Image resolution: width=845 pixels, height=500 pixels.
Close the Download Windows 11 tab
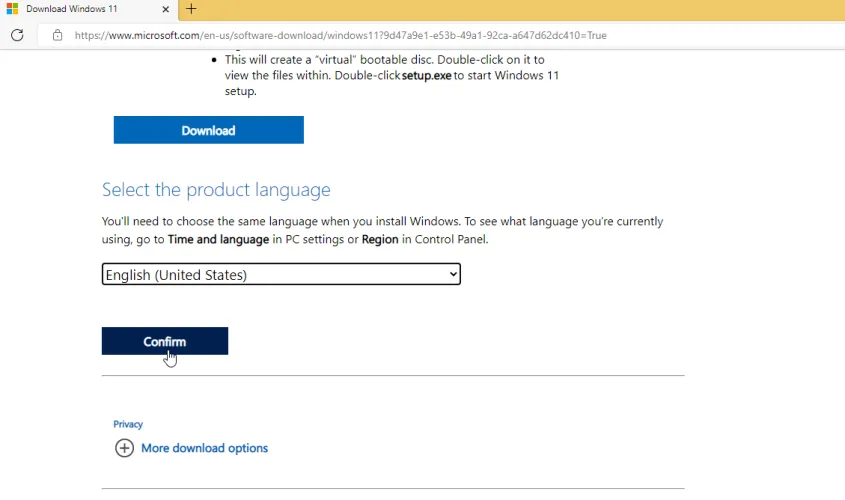click(x=166, y=9)
